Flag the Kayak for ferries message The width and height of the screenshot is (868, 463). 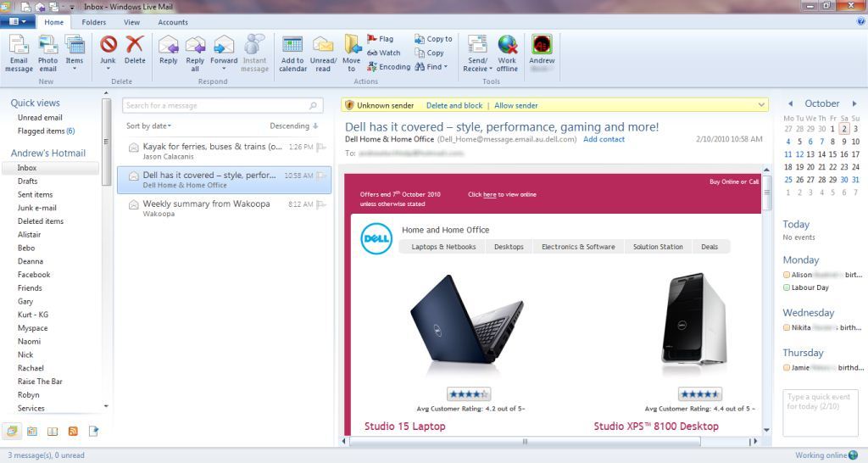[321, 147]
